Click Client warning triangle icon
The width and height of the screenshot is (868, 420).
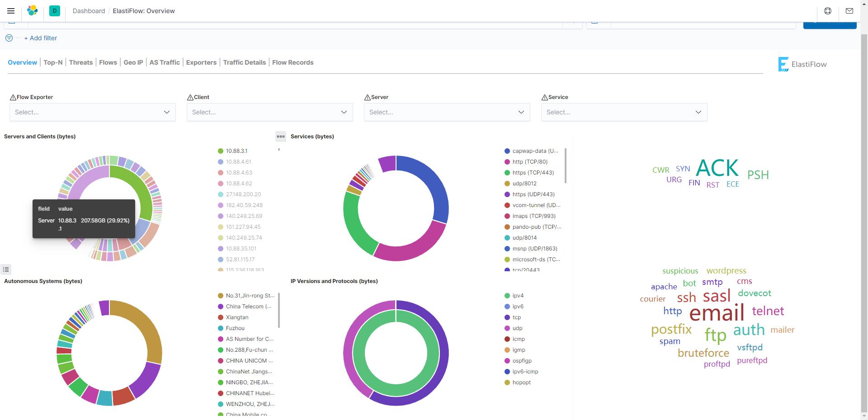[190, 97]
